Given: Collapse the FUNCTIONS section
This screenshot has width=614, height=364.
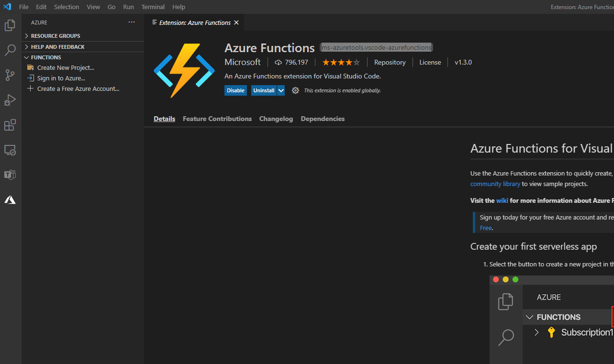Looking at the screenshot, I should [x=27, y=57].
